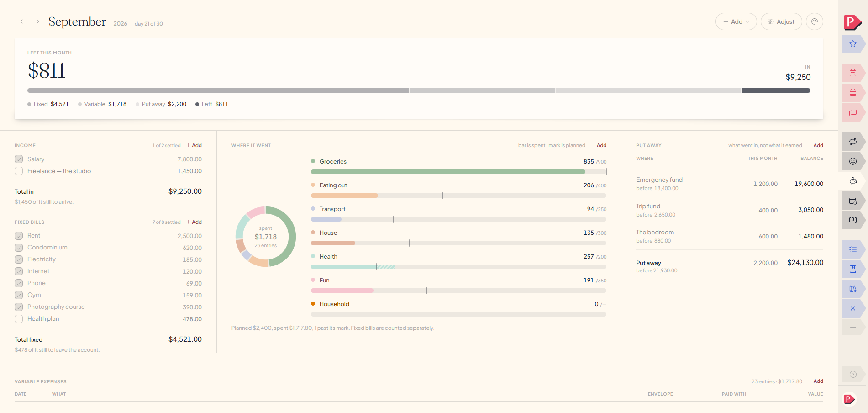Check the Freelance — the studio checkbox

click(19, 171)
